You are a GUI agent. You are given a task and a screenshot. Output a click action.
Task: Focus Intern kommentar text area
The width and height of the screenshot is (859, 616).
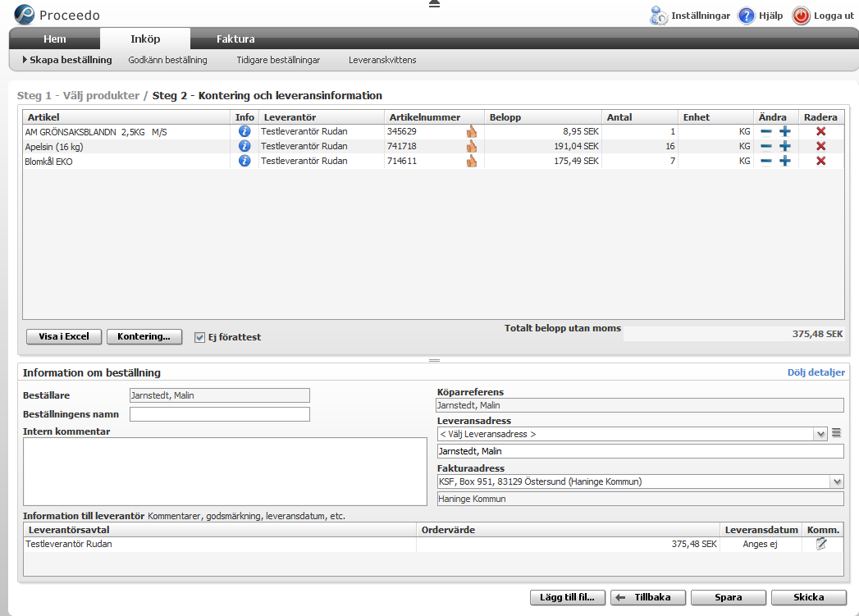[225, 472]
